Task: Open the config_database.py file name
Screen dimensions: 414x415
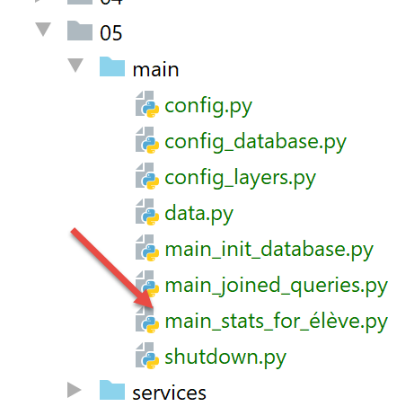Action: (x=256, y=142)
